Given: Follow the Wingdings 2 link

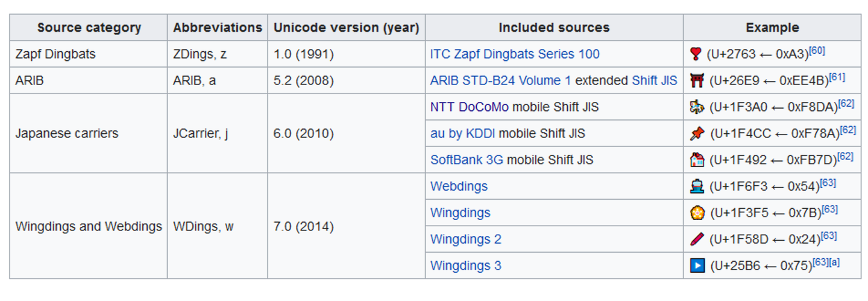Looking at the screenshot, I should (x=465, y=239).
